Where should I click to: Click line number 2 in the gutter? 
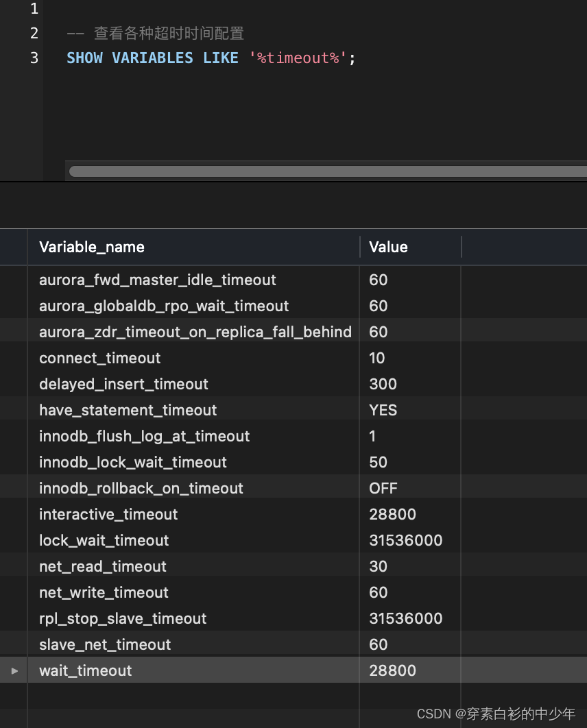coord(34,34)
